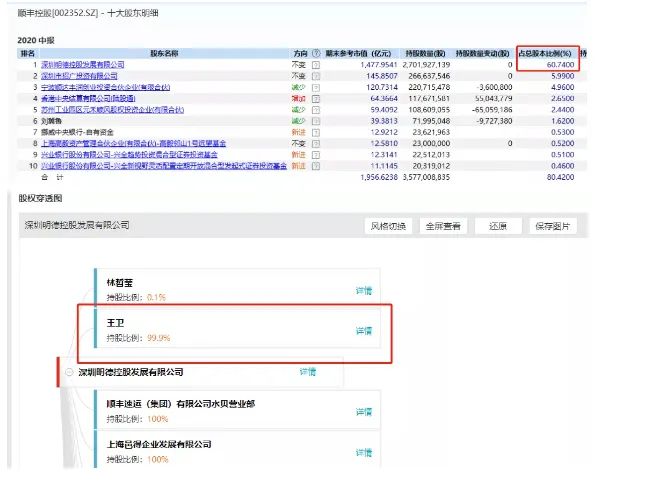Click the 持股数量变动(股) column header
The height and width of the screenshot is (487, 649).
(x=483, y=53)
